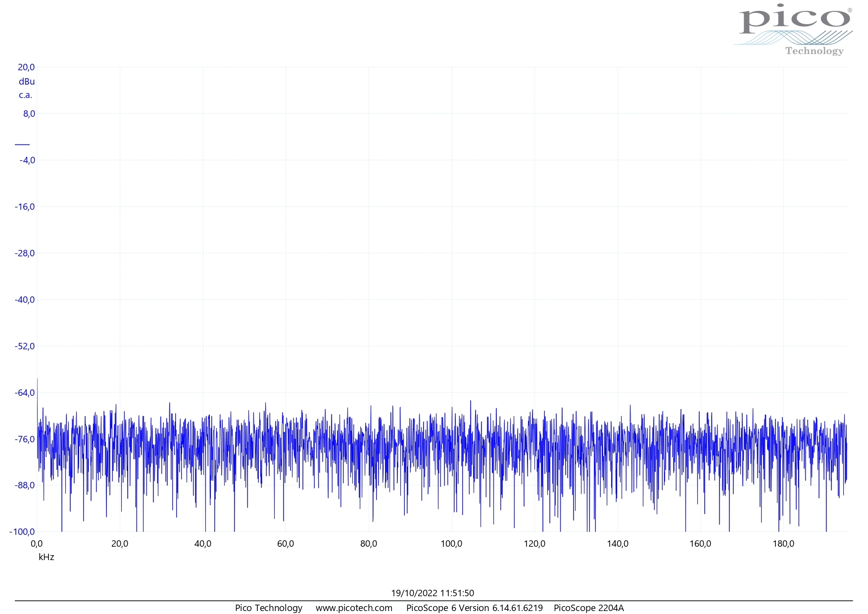868x614 pixels.
Task: Click the 140,0 kHz x-axis label
Action: click(x=618, y=544)
